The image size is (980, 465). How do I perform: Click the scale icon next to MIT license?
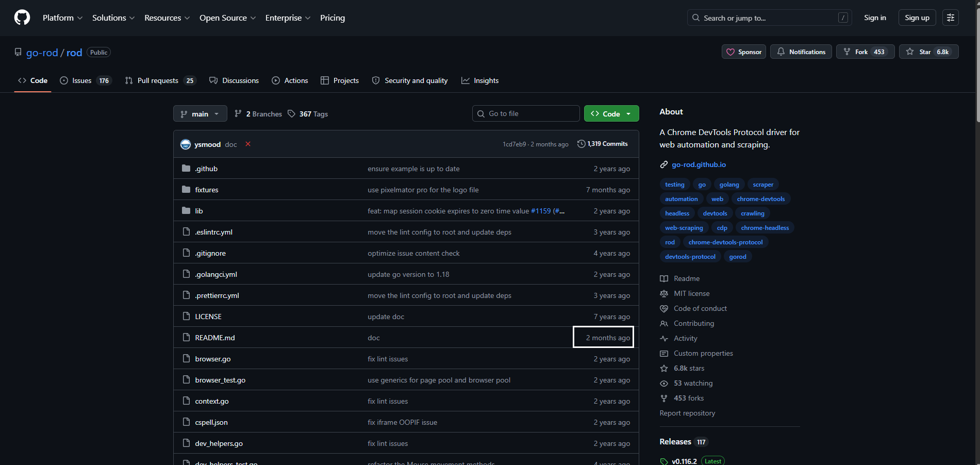(664, 293)
